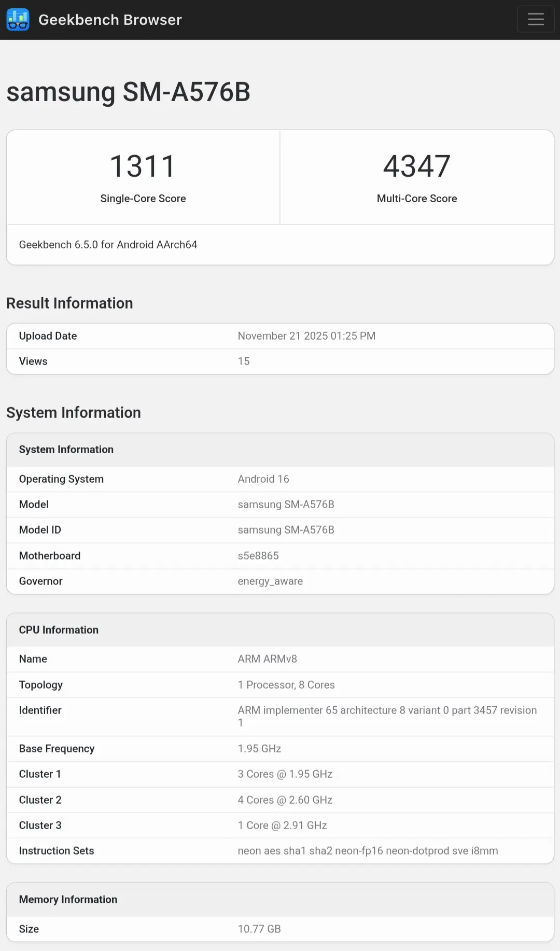Image resolution: width=560 pixels, height=951 pixels.
Task: Click the Cluster 3 value 1 Core @ 2.91 GHz
Action: coord(282,826)
